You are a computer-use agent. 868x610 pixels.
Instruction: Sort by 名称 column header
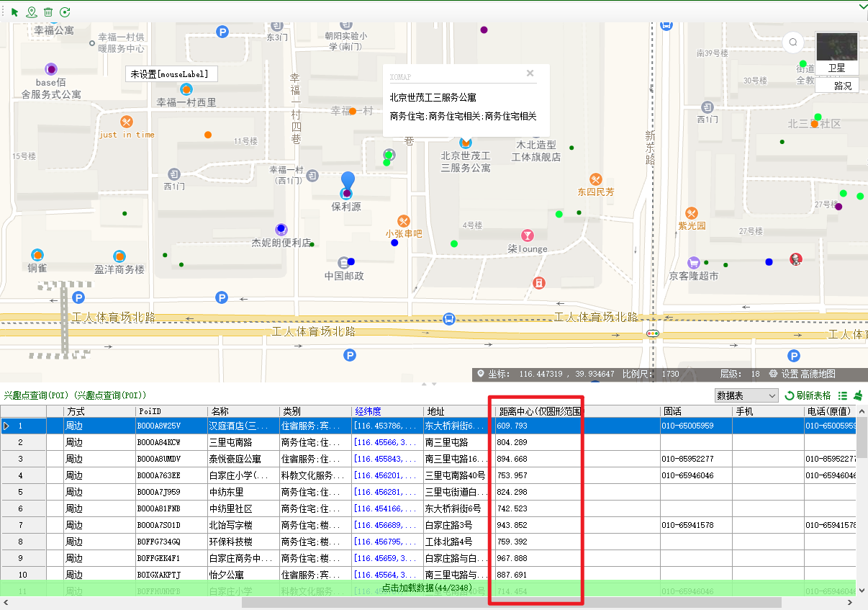[243, 411]
